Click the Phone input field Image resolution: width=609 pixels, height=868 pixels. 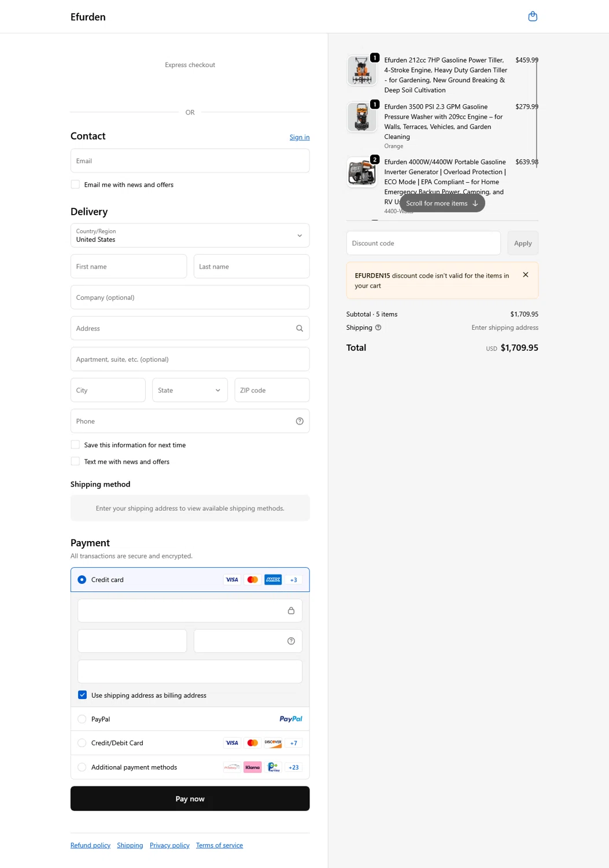pyautogui.click(x=190, y=421)
